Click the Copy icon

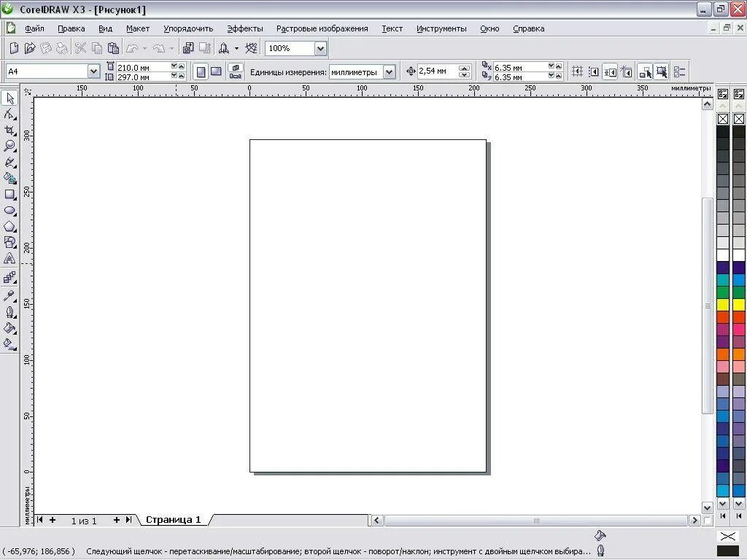pyautogui.click(x=97, y=48)
